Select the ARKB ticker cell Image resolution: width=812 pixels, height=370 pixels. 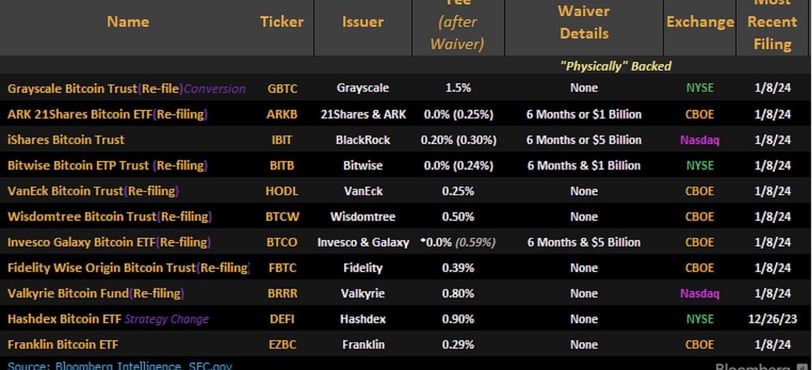point(282,115)
